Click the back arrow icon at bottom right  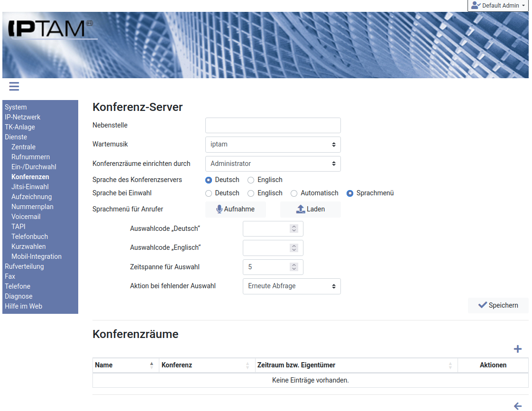point(517,406)
